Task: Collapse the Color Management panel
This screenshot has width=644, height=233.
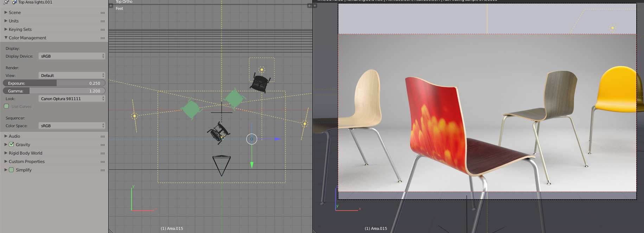Action: [6, 38]
